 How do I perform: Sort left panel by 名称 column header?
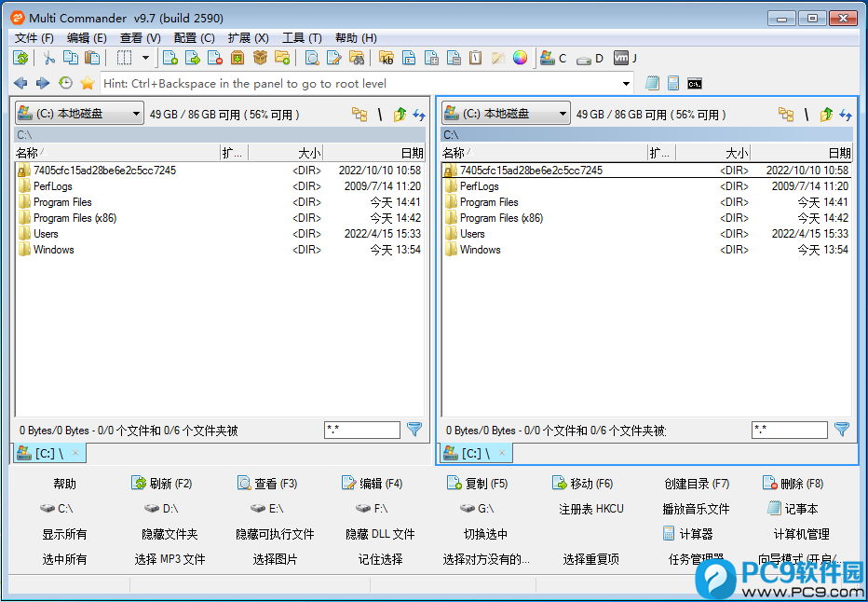pos(116,153)
